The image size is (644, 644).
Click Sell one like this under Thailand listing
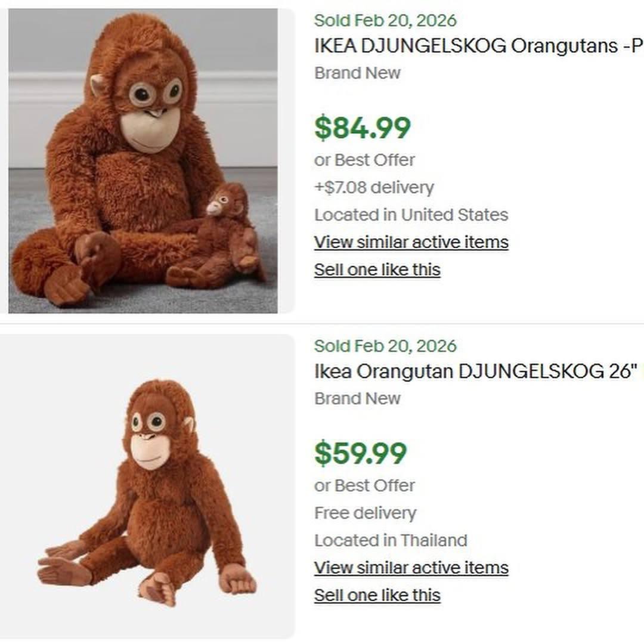pyautogui.click(x=377, y=595)
